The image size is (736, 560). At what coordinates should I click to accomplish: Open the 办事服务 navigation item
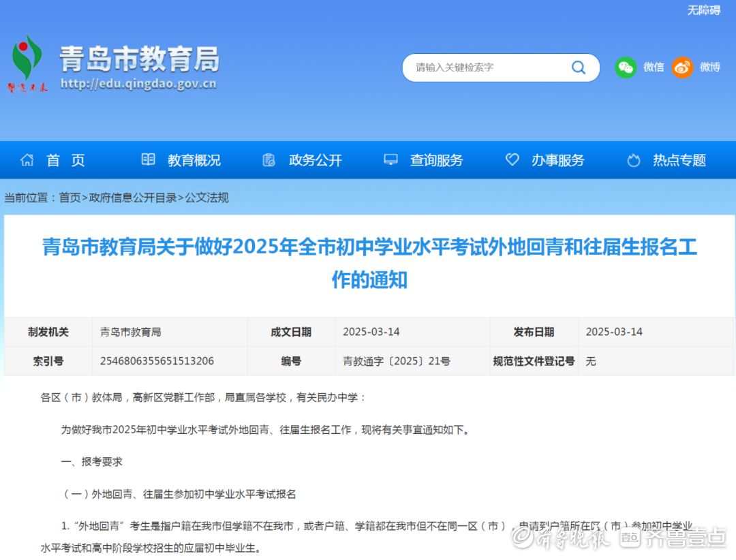click(557, 160)
